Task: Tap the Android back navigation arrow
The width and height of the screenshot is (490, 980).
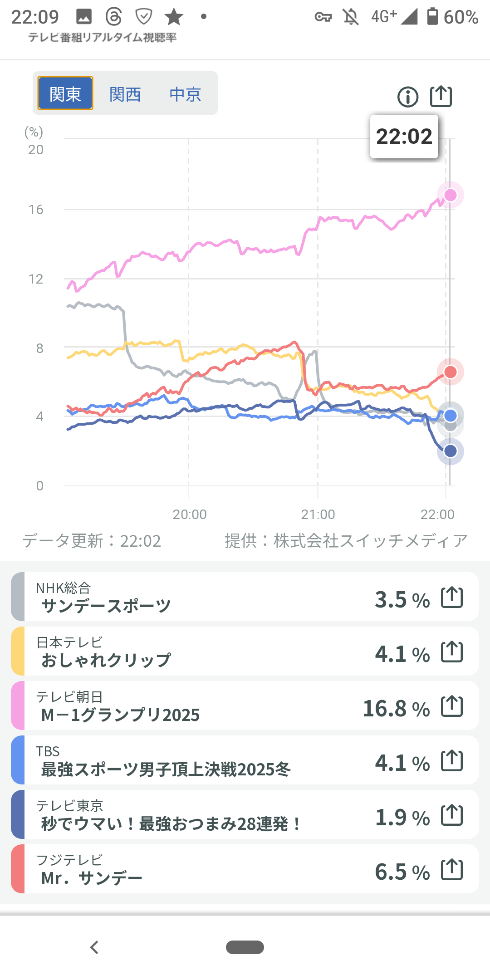Action: [x=94, y=947]
